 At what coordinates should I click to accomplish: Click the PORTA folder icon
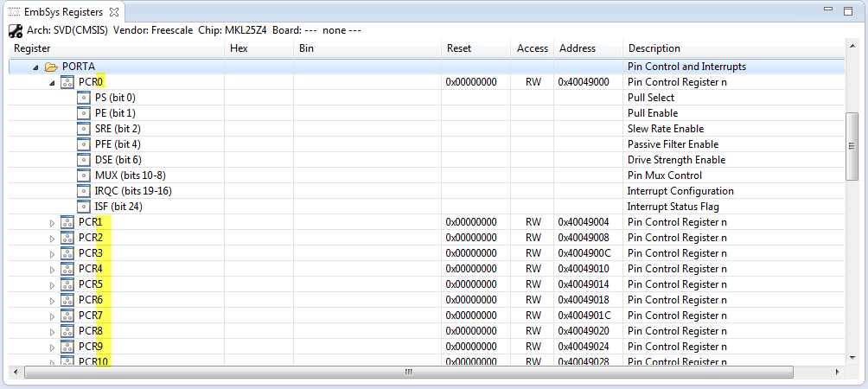[51, 67]
